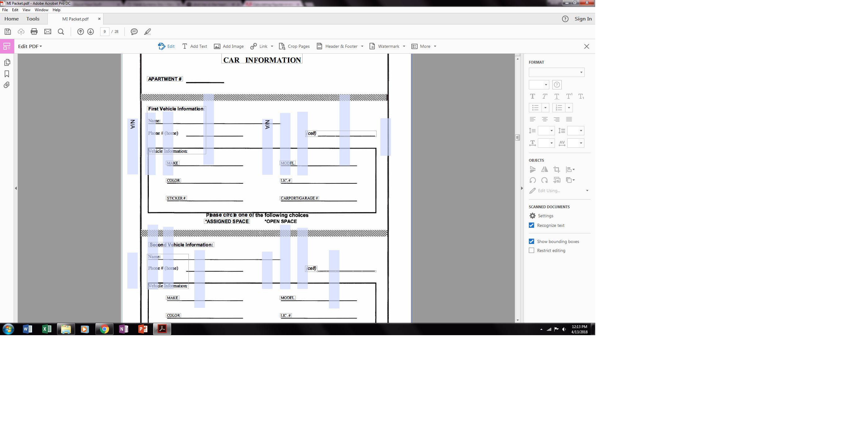The height and width of the screenshot is (423, 868).
Task: Click the Crop object icon under Objects
Action: pos(557,169)
